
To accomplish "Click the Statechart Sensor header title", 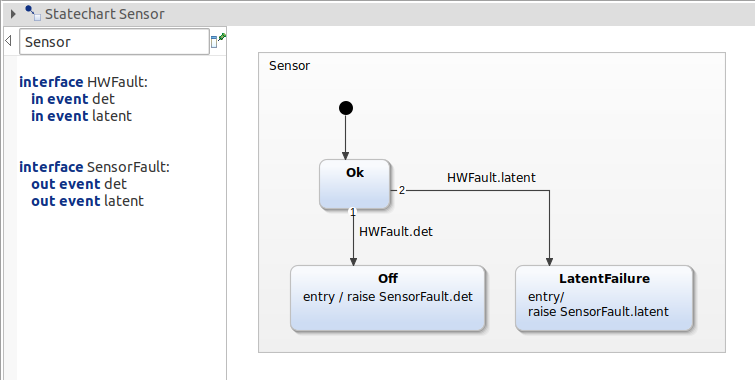I will [104, 14].
